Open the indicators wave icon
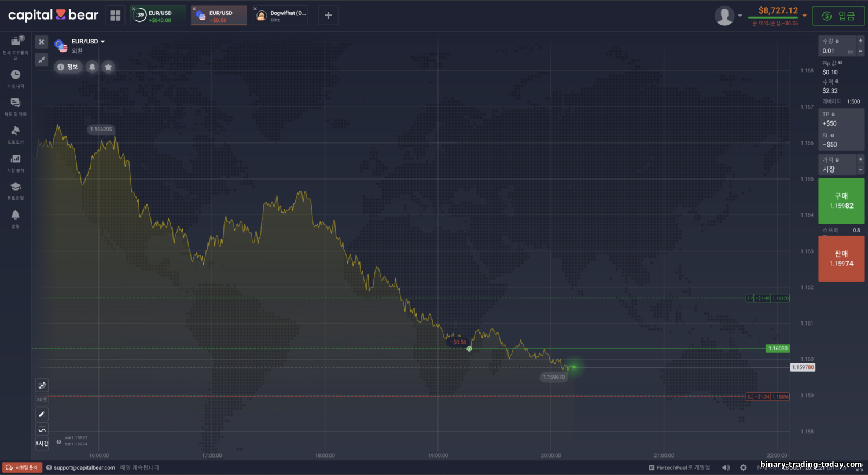The image size is (868, 475). pyautogui.click(x=42, y=429)
